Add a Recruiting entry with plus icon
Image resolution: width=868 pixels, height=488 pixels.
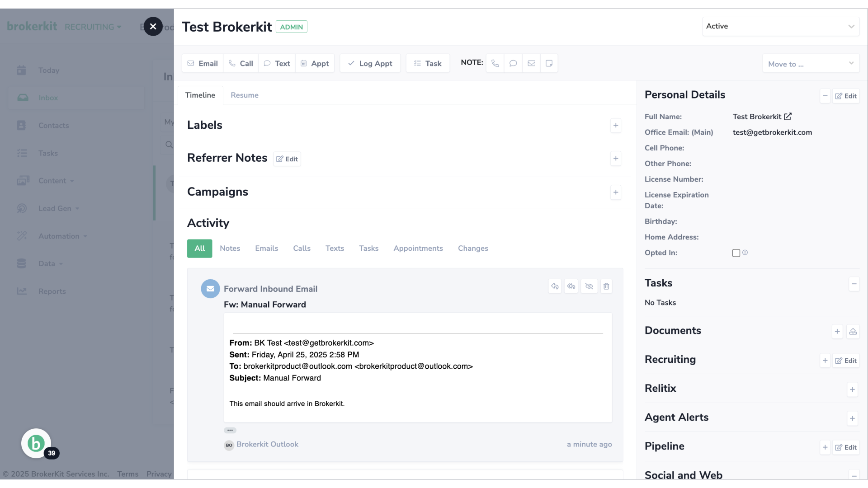pyautogui.click(x=825, y=361)
